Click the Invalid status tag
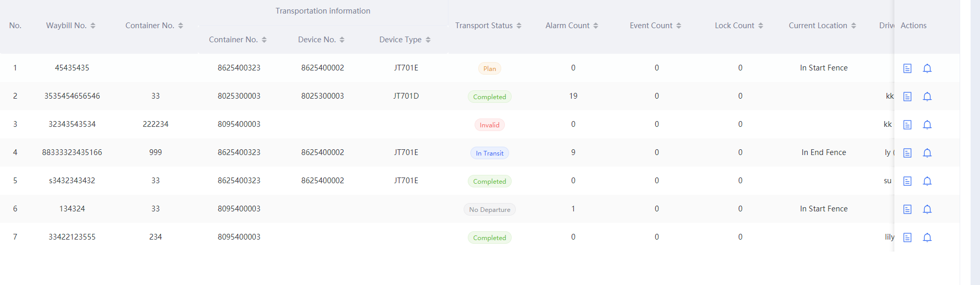 tap(489, 125)
